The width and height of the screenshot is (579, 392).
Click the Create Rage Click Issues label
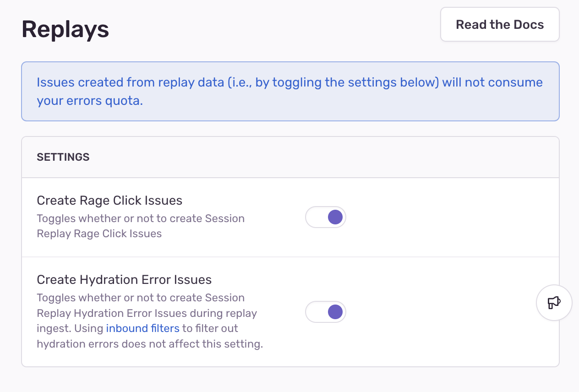tap(109, 201)
